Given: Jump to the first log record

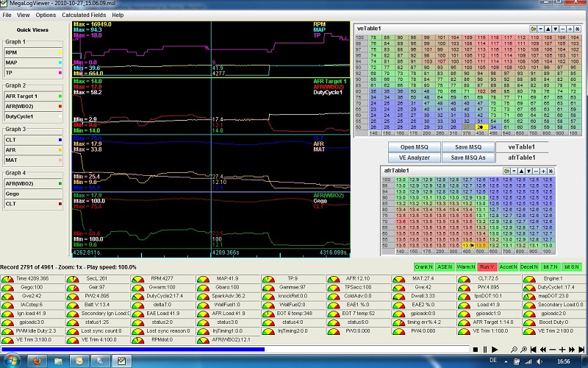Looking at the screenshot, I should coord(533,350).
